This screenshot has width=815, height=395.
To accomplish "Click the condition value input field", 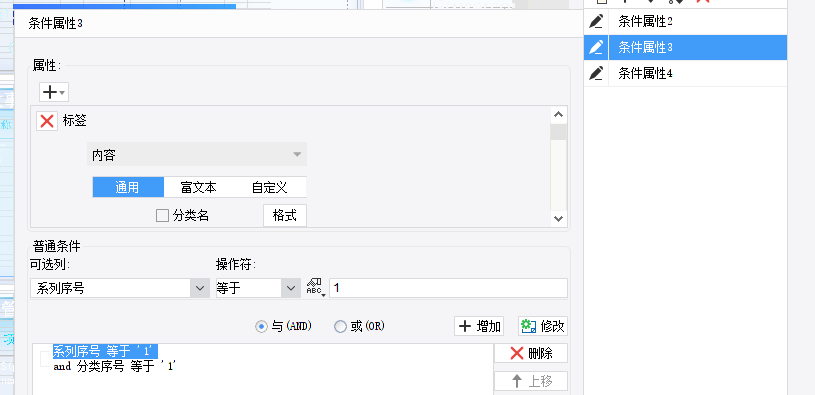I will click(x=448, y=288).
